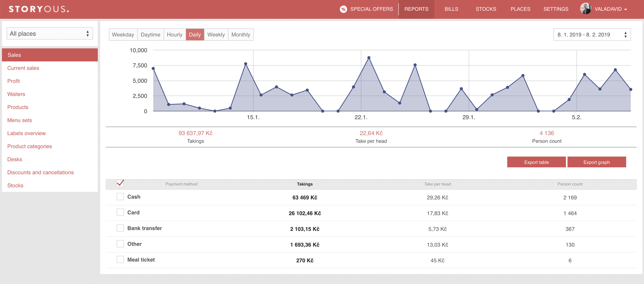The width and height of the screenshot is (644, 284).
Task: Open Discounts and cancellations report
Action: pyautogui.click(x=40, y=172)
